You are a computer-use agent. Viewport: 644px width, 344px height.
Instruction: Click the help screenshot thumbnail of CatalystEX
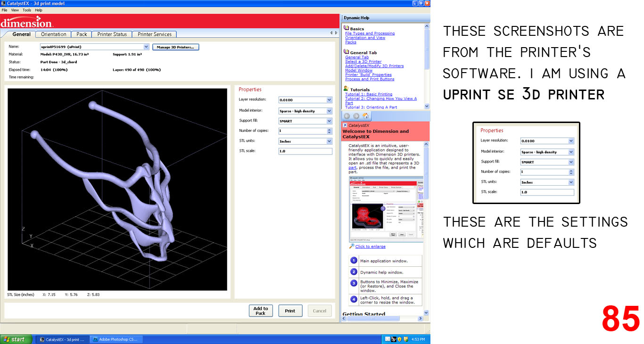point(386,209)
